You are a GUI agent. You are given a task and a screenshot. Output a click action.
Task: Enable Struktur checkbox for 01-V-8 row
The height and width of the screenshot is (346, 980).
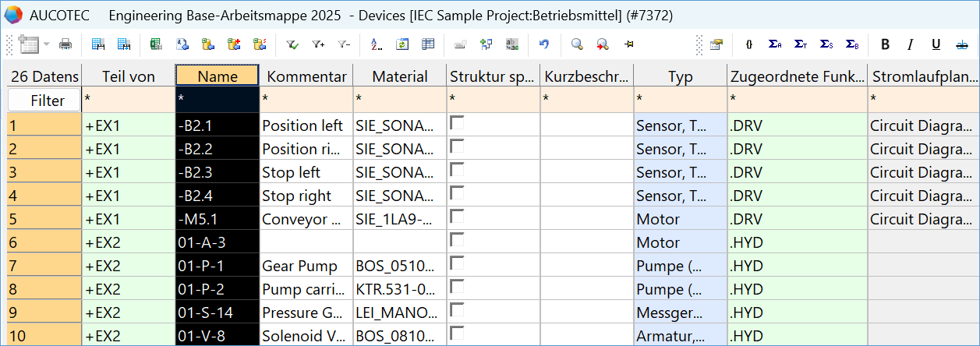click(x=456, y=333)
